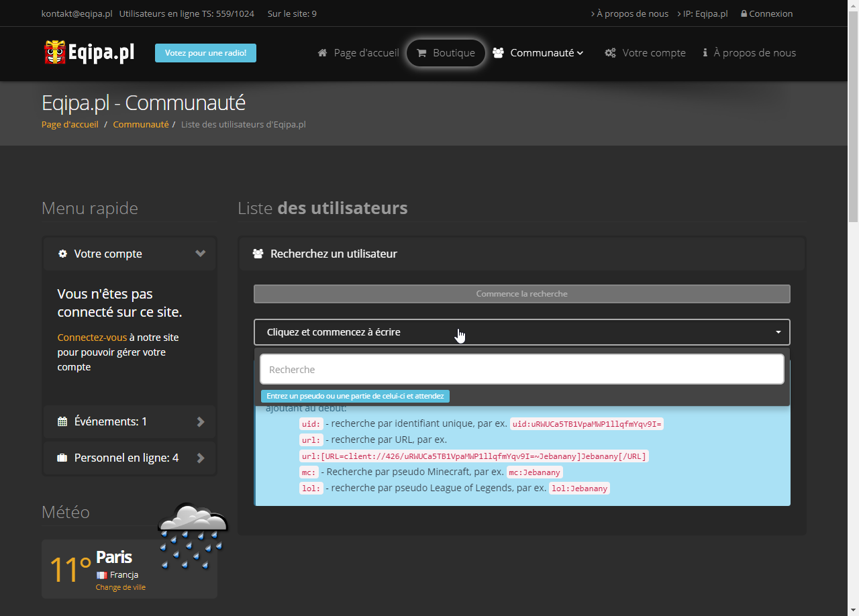Click the info icon beside À propos de nous
Image resolution: width=859 pixels, height=616 pixels.
tap(705, 53)
